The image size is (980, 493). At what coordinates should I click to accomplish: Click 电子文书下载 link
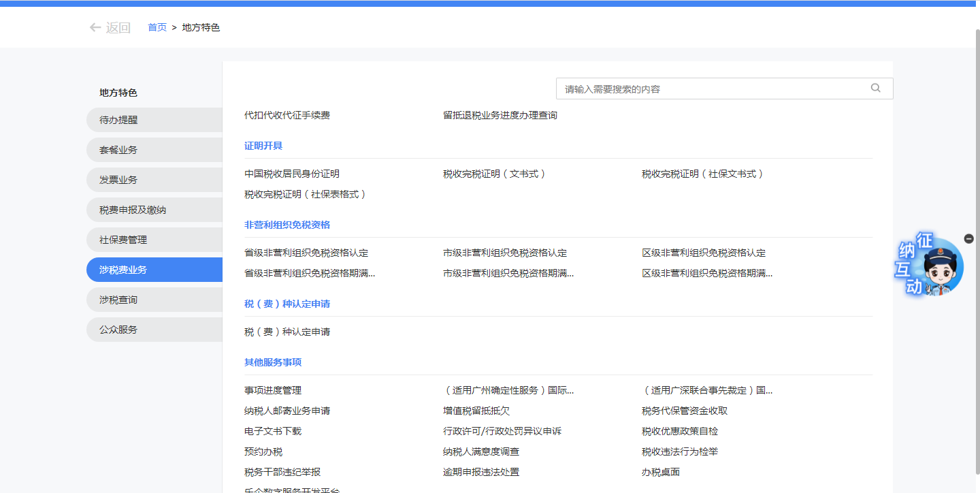click(x=273, y=431)
